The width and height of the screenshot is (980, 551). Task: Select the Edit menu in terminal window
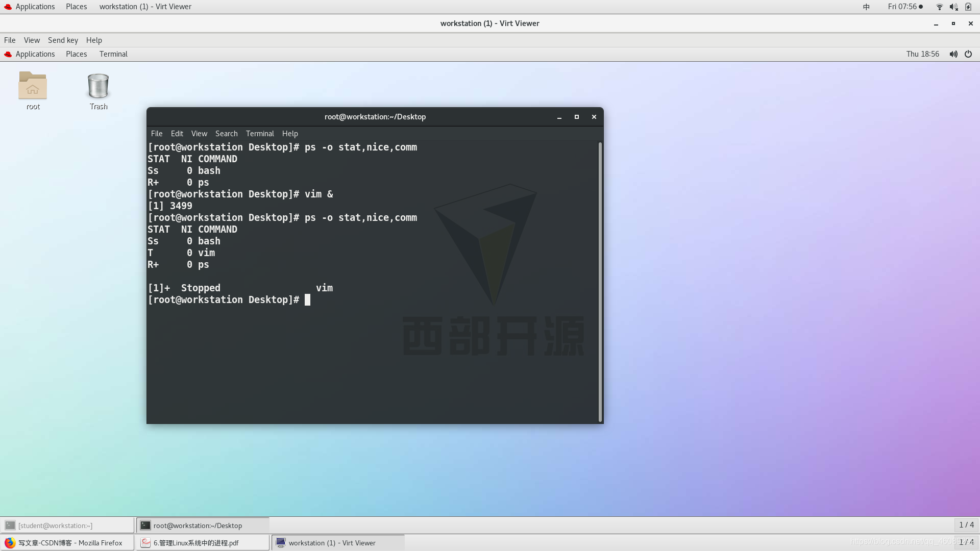(176, 133)
